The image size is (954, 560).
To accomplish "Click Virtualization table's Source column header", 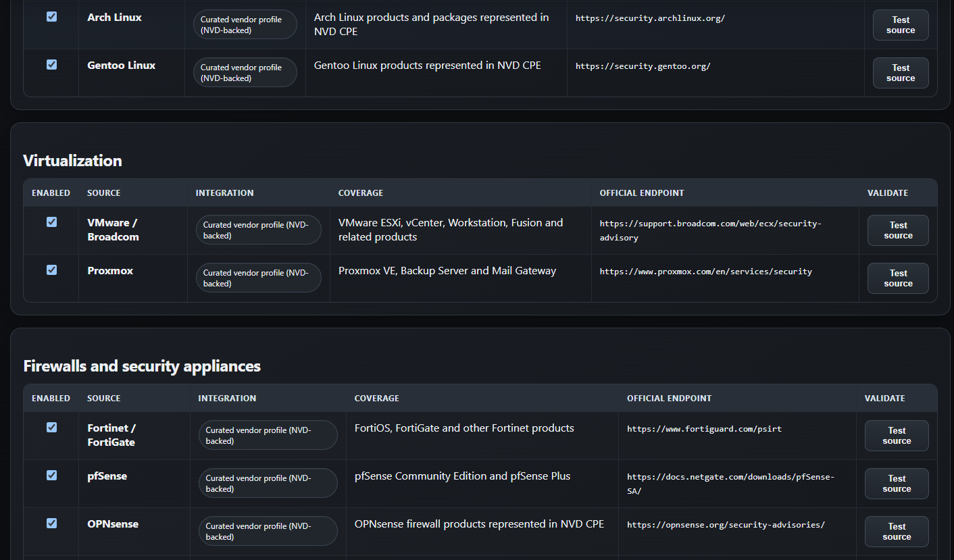I will pos(104,193).
